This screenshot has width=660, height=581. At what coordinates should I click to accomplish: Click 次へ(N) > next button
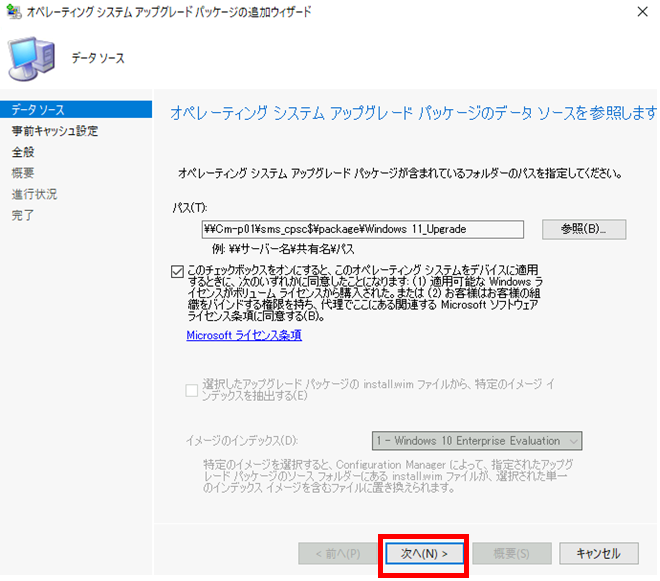(424, 554)
